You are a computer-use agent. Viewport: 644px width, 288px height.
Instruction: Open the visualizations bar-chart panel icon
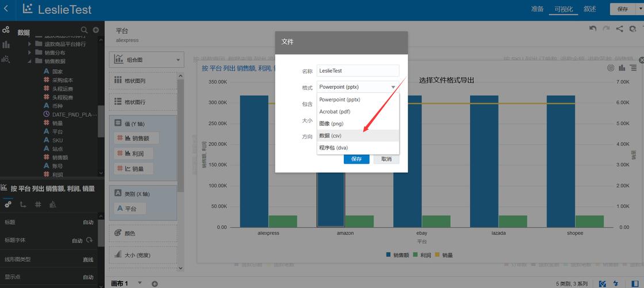[6, 44]
